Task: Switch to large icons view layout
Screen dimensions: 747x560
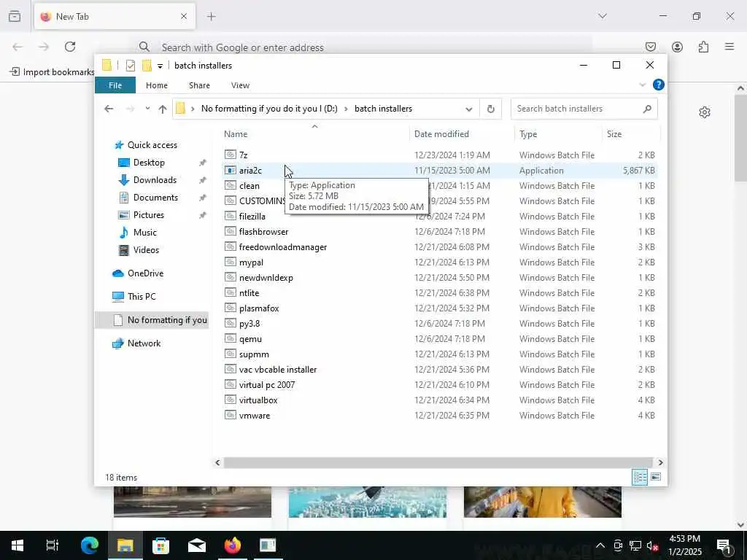Action: 656,477
